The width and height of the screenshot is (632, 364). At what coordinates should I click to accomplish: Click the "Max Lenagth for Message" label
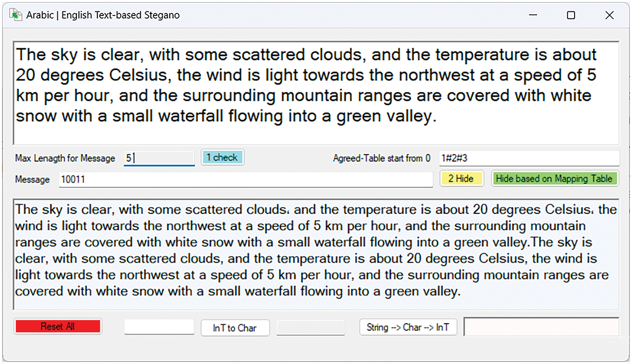point(65,158)
